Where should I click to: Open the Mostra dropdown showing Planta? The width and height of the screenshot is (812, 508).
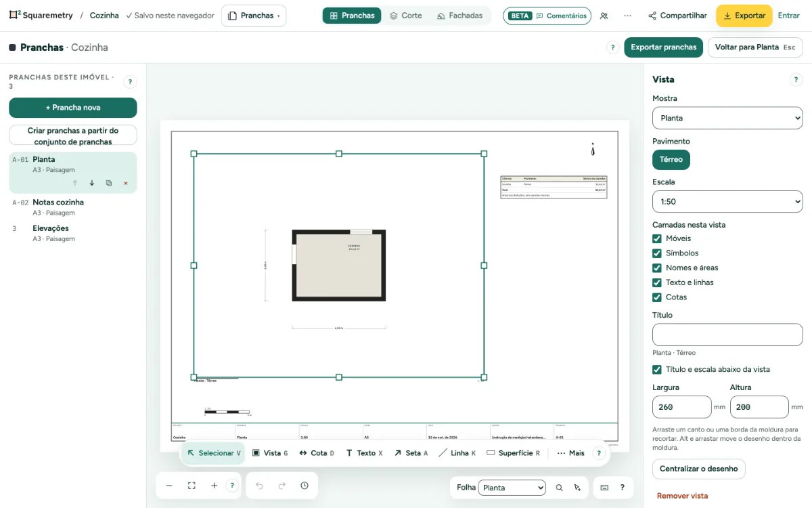727,118
